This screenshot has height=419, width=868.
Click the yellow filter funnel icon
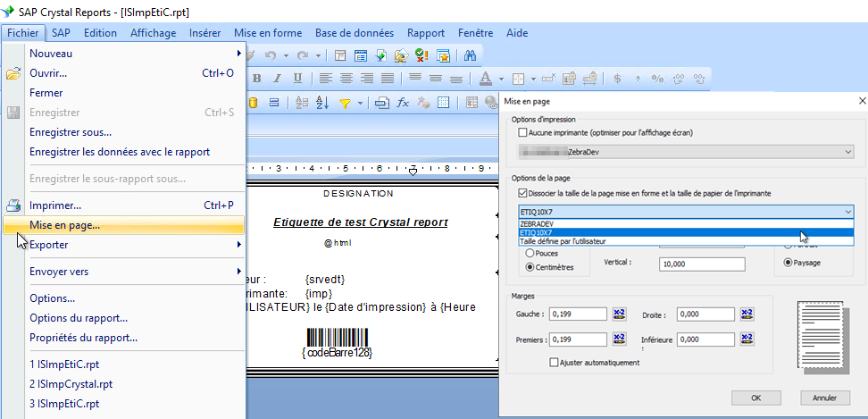click(346, 102)
